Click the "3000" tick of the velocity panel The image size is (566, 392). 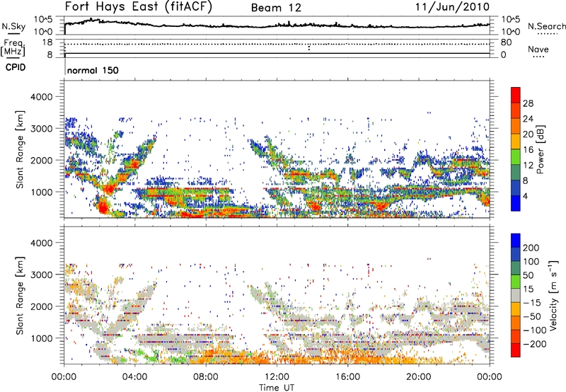pyautogui.click(x=41, y=275)
